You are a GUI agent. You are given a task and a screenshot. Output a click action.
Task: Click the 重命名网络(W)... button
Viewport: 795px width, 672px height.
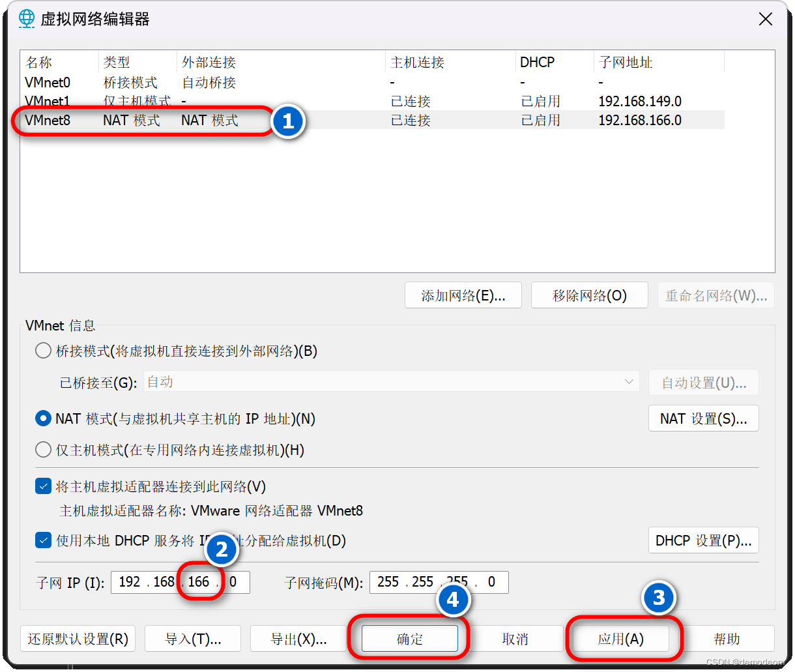pyautogui.click(x=716, y=295)
